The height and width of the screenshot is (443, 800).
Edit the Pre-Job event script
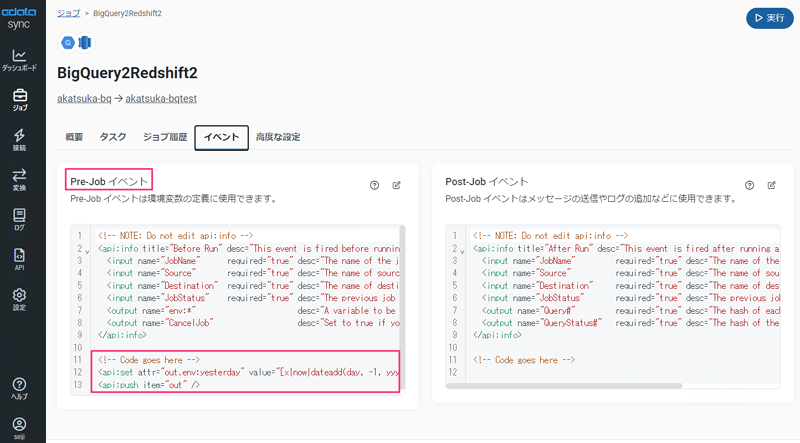pos(396,185)
